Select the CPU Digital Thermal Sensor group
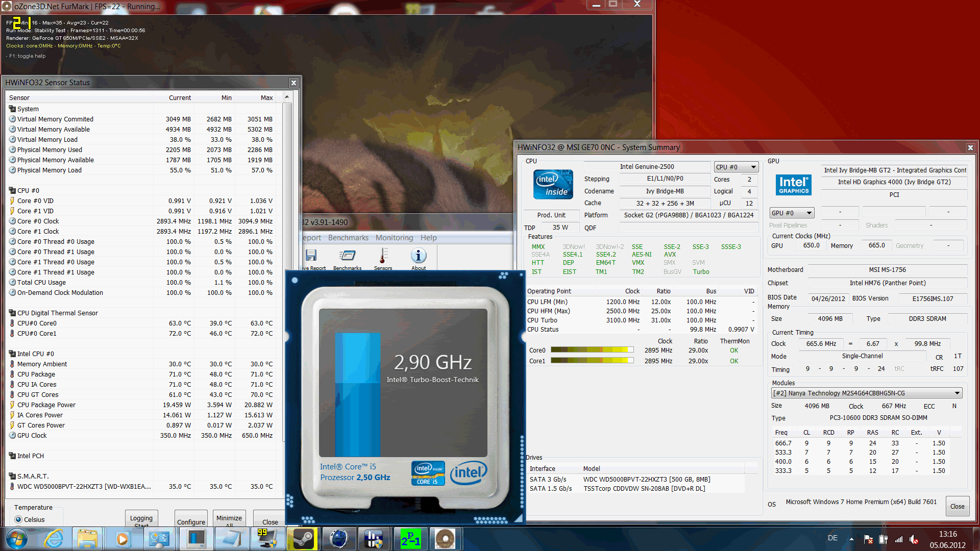 pos(57,313)
